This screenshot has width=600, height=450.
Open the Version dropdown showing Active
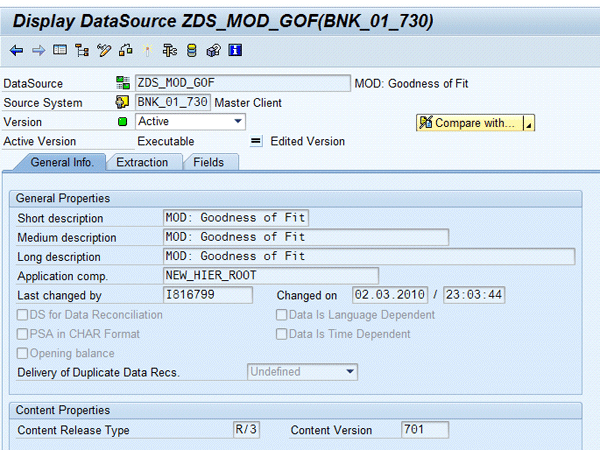coord(238,122)
